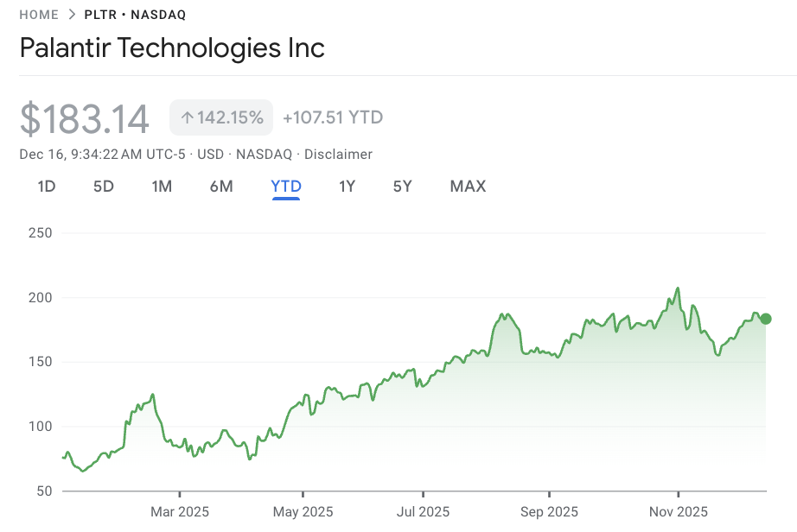Go to the HOME breadcrumb link
This screenshot has height=532, width=797.
coord(39,15)
